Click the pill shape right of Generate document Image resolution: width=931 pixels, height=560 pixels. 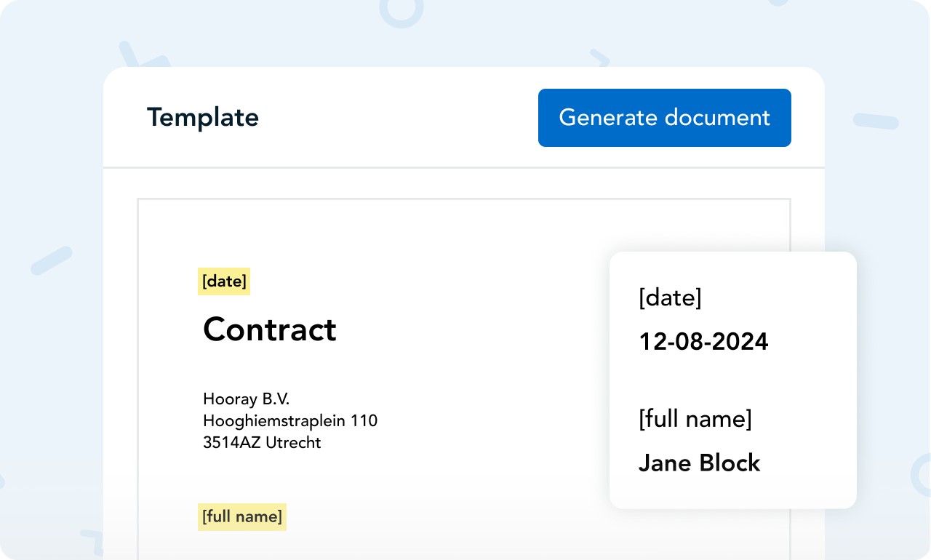click(x=876, y=121)
